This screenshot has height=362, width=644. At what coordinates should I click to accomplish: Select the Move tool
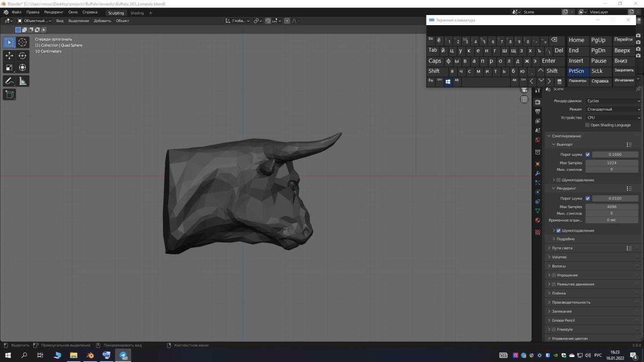coord(9,55)
